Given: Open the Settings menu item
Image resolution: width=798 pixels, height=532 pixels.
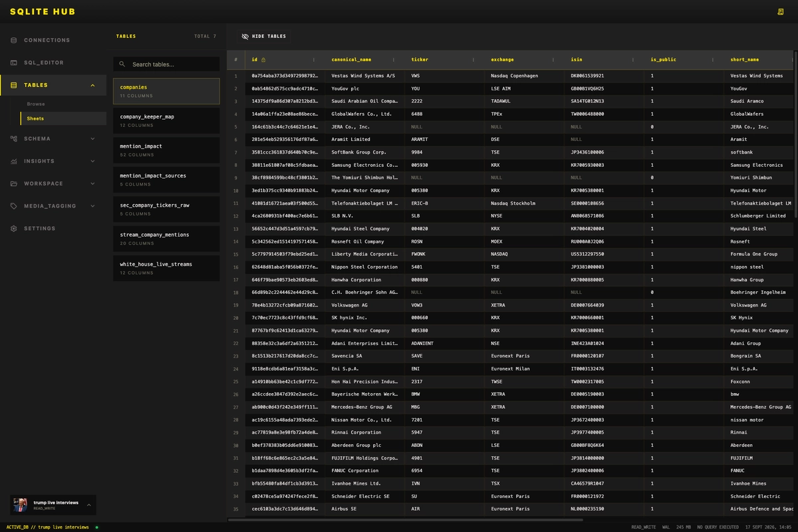Looking at the screenshot, I should [53, 229].
